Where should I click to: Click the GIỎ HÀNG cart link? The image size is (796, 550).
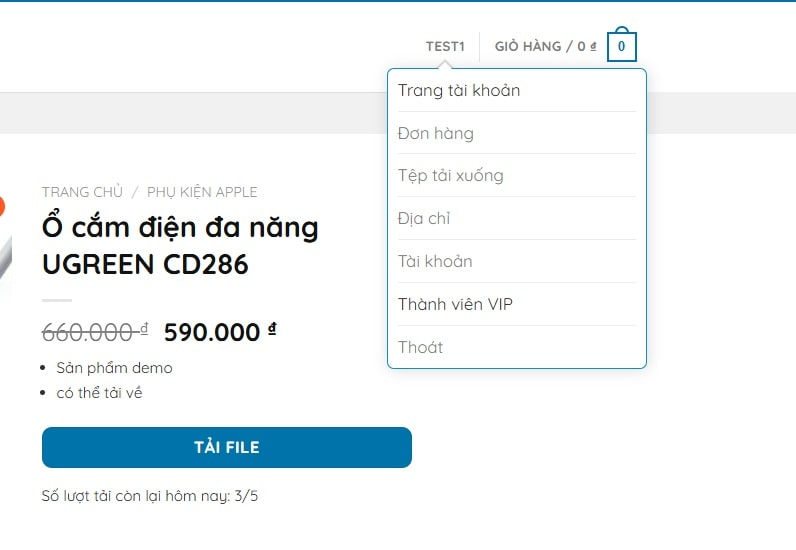(x=545, y=46)
